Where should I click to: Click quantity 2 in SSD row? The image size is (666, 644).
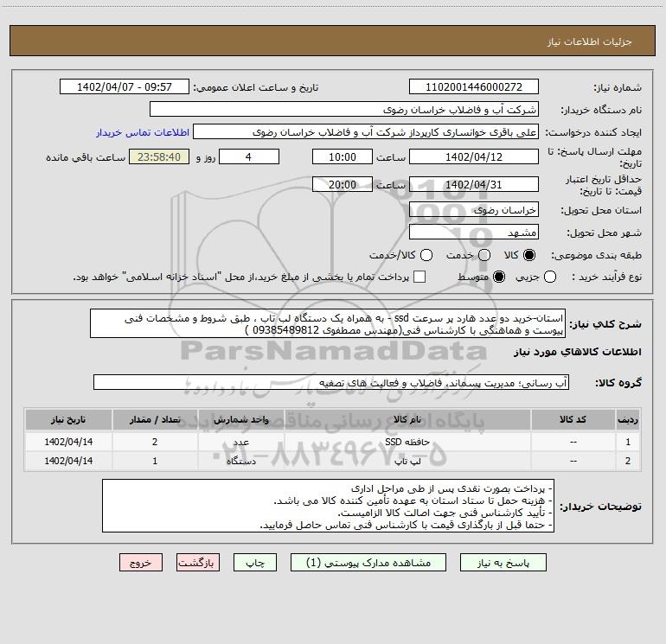[155, 442]
